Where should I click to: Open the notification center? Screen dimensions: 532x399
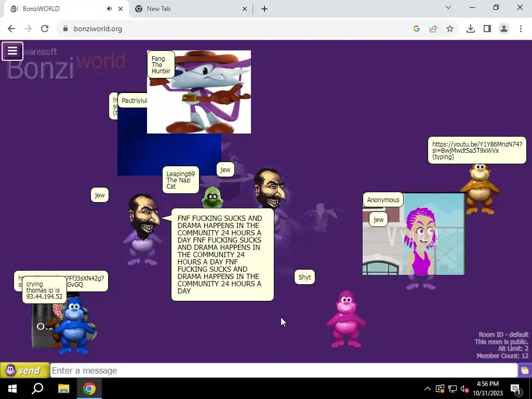click(x=515, y=389)
